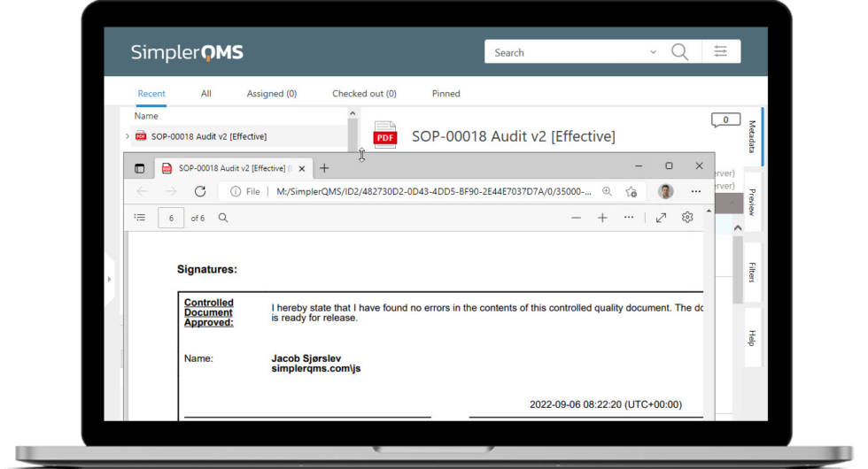Open advanced search filter options icon
868x469 pixels.
click(720, 51)
